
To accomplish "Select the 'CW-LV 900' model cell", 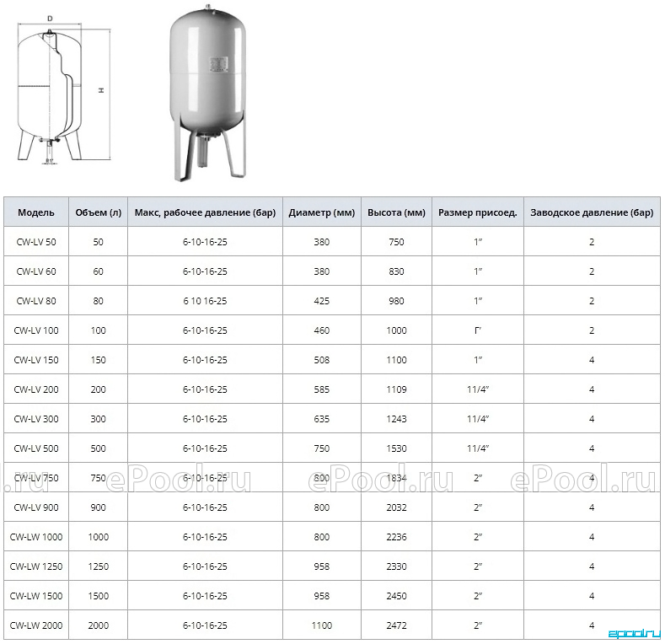I will click(x=36, y=507).
